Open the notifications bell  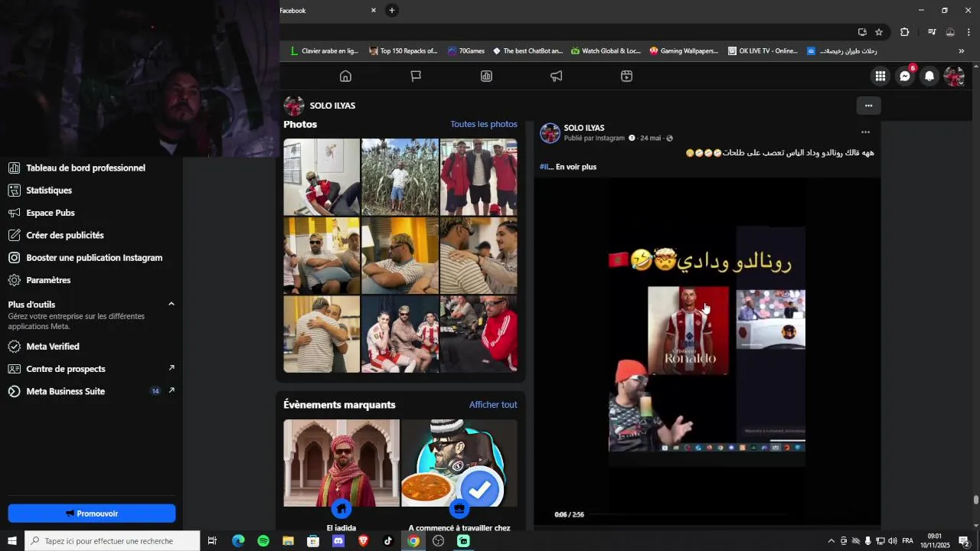pos(929,76)
